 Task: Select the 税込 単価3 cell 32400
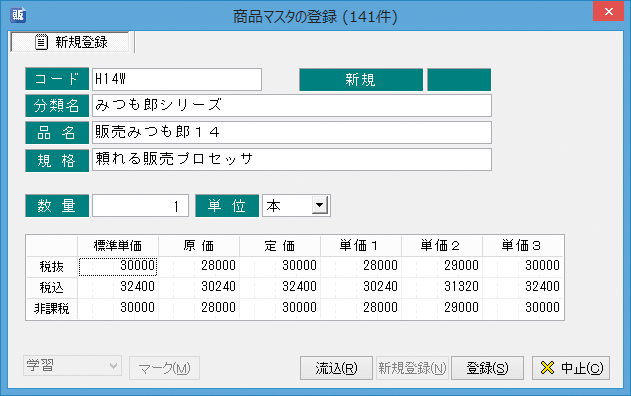523,287
